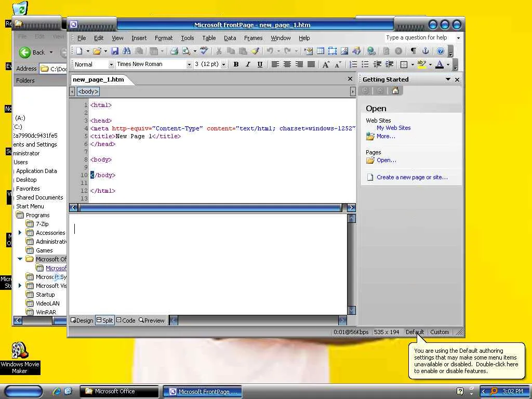The height and width of the screenshot is (399, 532).
Task: Toggle bold formatting
Action: click(x=236, y=64)
